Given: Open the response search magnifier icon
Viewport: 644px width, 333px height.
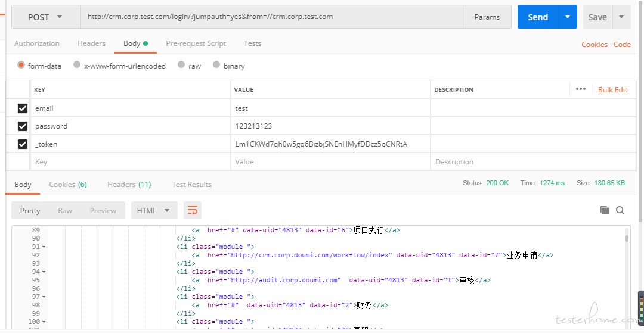Looking at the screenshot, I should click(x=620, y=210).
